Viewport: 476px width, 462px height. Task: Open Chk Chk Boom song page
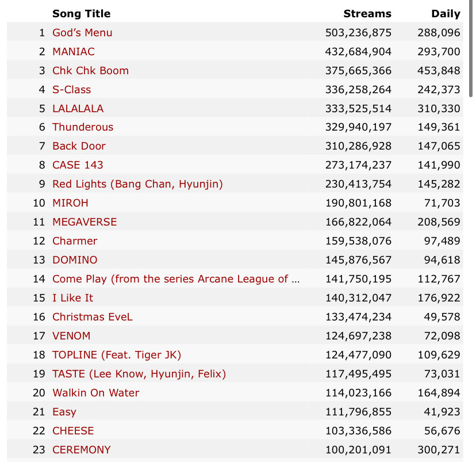pos(90,71)
